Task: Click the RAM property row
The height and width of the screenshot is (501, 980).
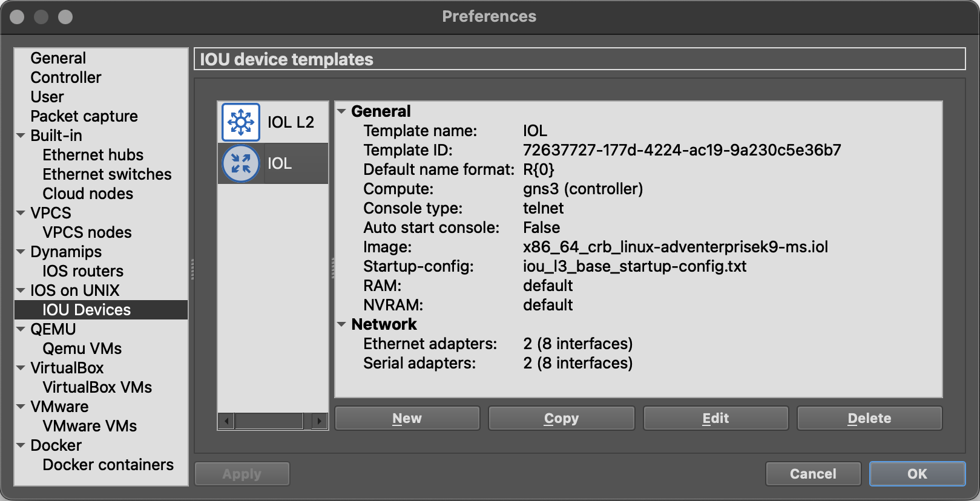Action: click(x=639, y=286)
